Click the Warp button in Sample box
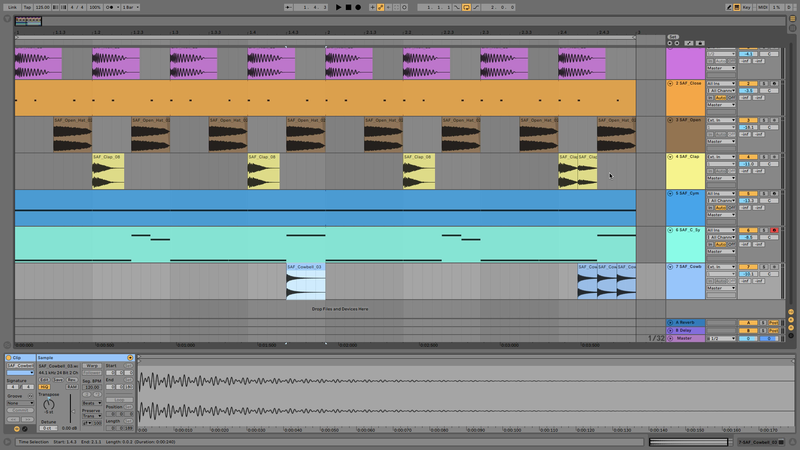The image size is (800, 450). pos(92,366)
